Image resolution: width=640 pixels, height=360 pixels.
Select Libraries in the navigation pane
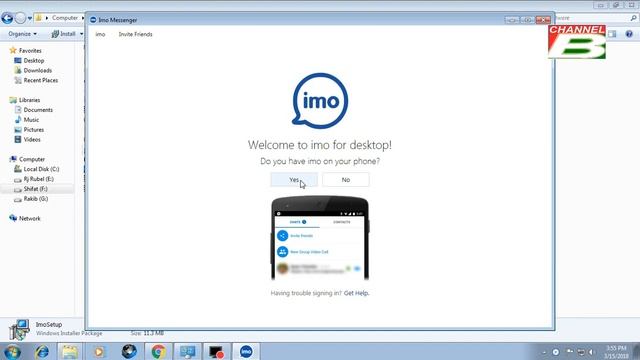(x=29, y=100)
